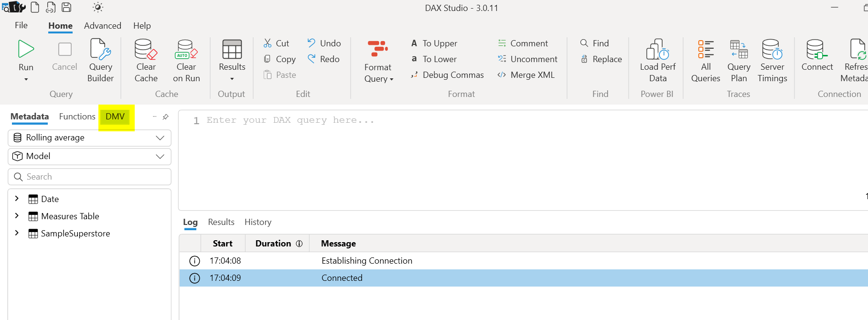The width and height of the screenshot is (868, 320).
Task: Click the save icon in title bar
Action: pos(67,7)
